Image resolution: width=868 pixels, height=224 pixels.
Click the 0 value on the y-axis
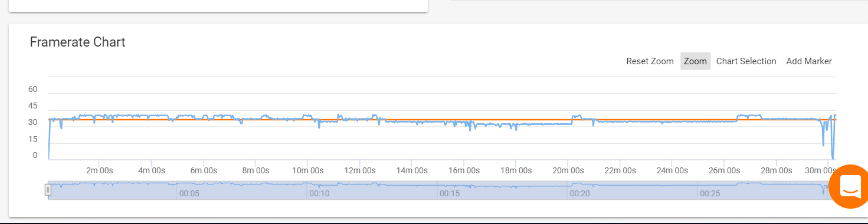35,156
